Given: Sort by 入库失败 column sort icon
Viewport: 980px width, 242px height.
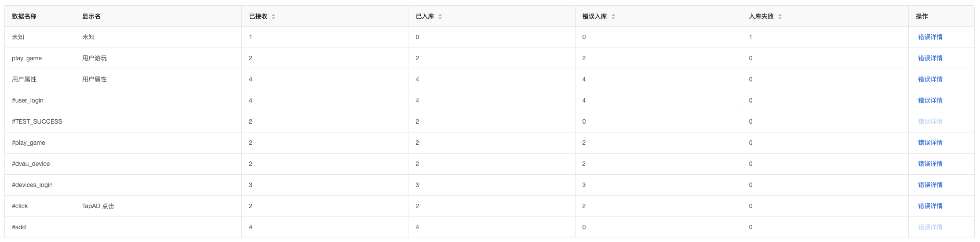Looking at the screenshot, I should tap(780, 16).
